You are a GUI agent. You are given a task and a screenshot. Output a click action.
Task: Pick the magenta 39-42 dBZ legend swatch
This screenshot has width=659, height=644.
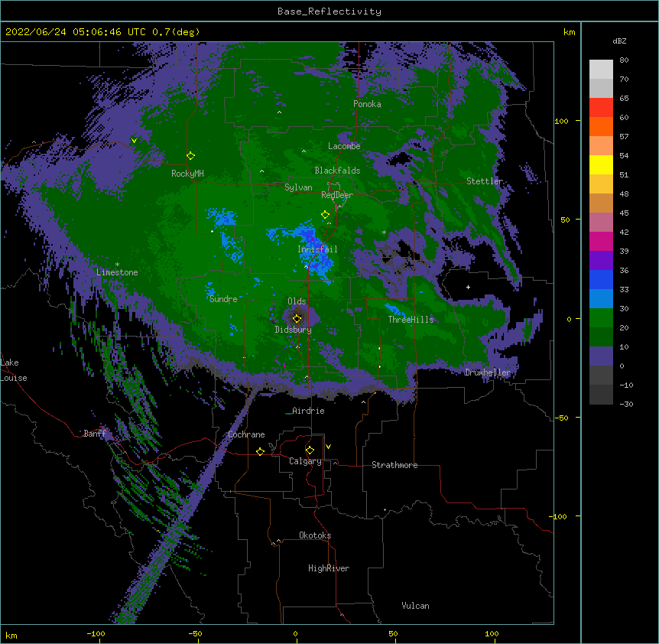point(601,241)
